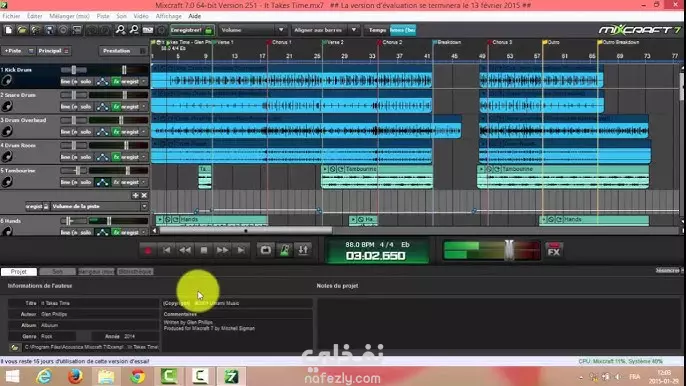Remove the automation lane with the X icon

pyautogui.click(x=144, y=195)
